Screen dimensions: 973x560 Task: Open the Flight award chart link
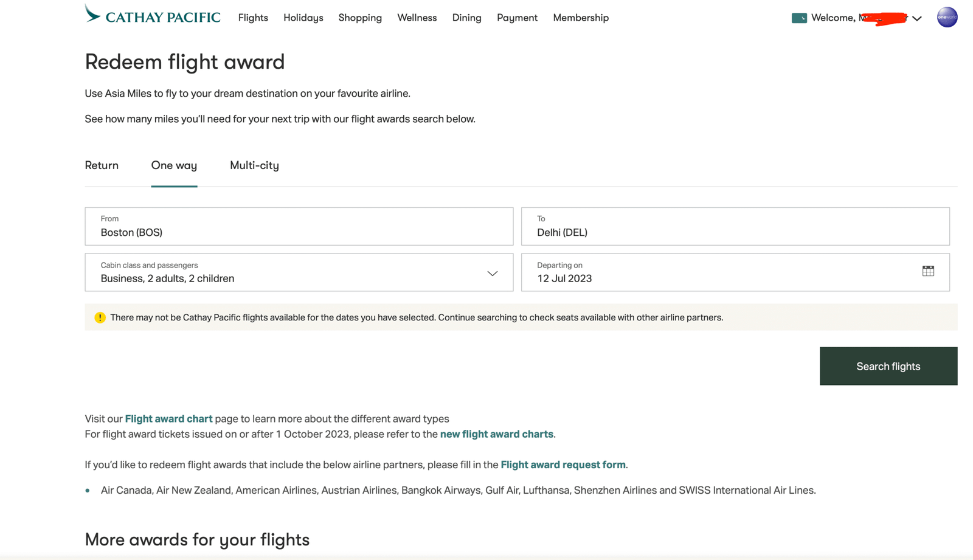168,419
